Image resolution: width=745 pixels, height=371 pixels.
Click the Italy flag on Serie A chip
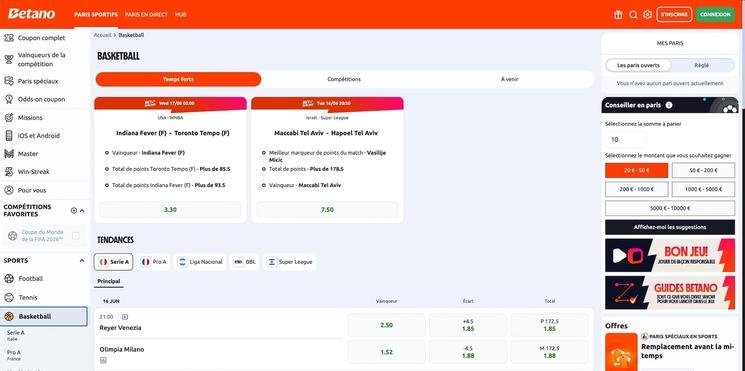[103, 262]
